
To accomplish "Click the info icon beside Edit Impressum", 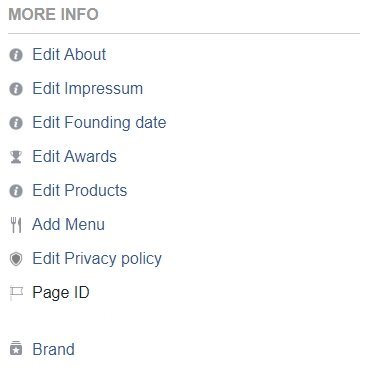I will click(16, 89).
